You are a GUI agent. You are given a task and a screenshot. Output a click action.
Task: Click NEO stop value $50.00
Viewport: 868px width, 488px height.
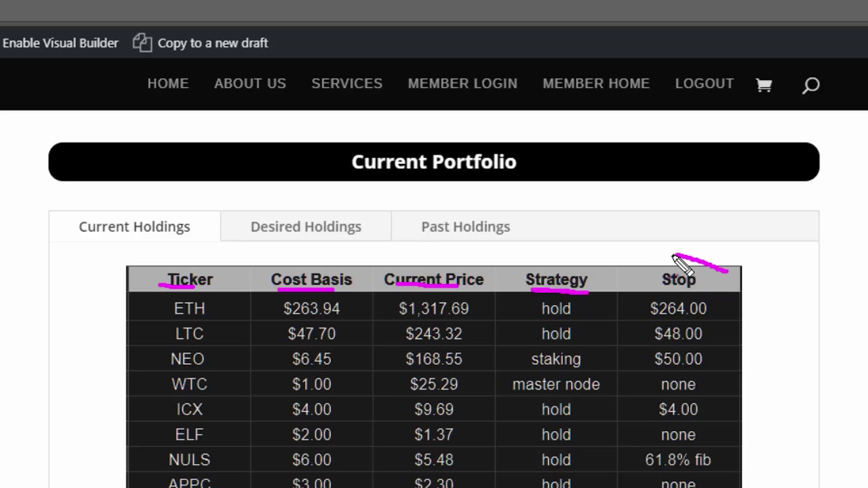pos(678,359)
